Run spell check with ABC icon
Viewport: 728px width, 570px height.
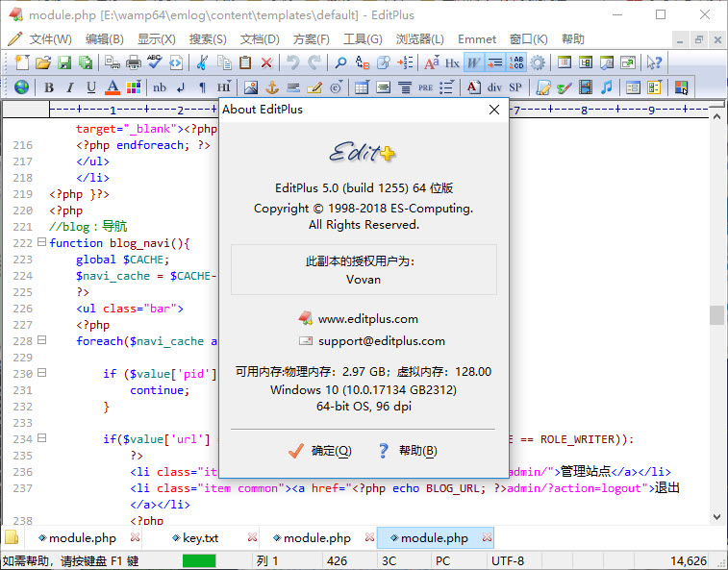coord(154,62)
